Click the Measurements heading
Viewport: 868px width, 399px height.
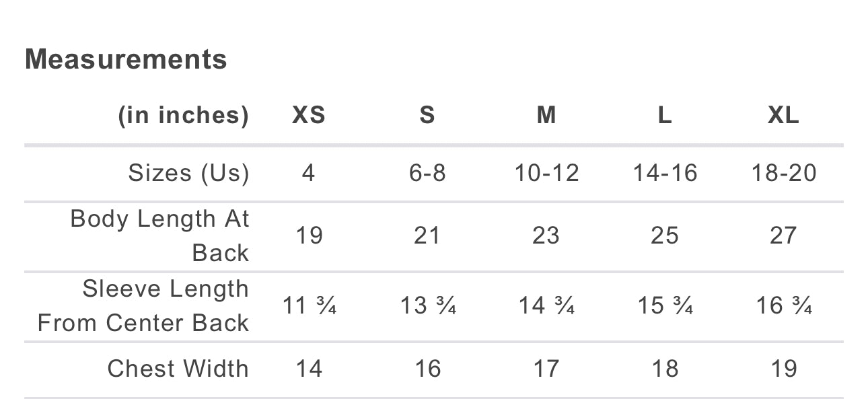point(126,59)
